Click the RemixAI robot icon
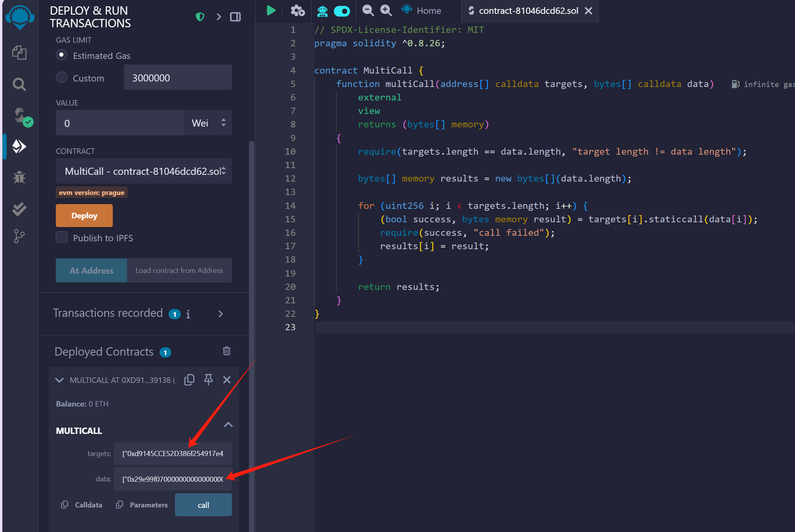Viewport: 795px width, 532px height. [x=323, y=11]
